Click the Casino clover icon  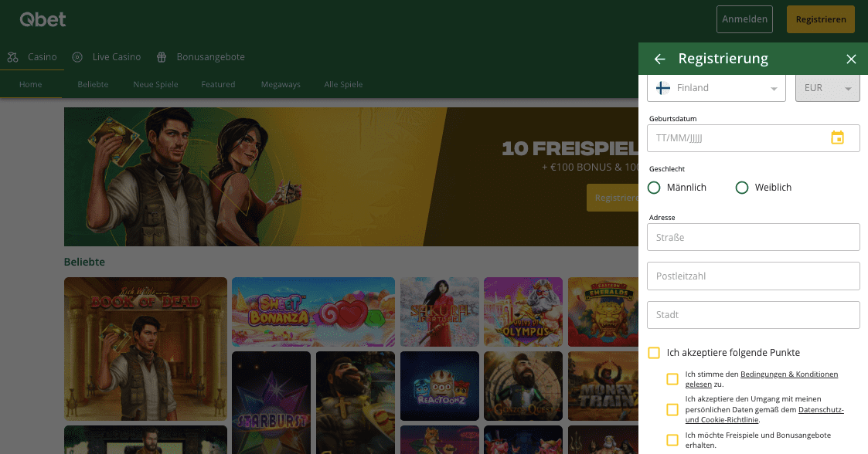pos(12,57)
